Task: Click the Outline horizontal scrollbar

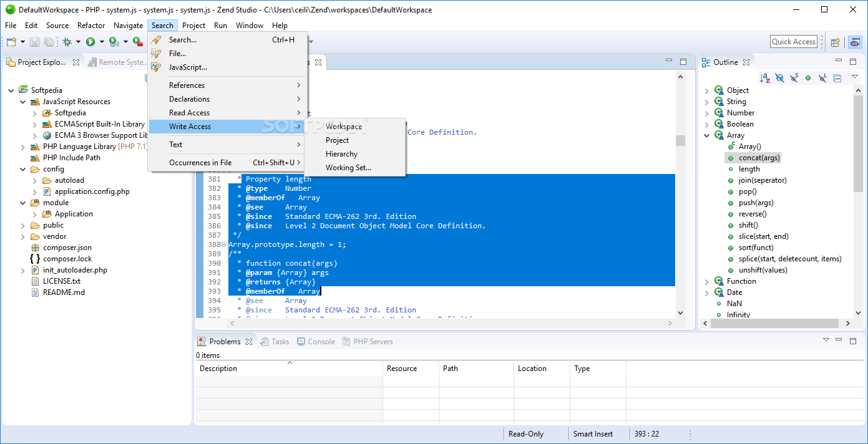Action: coord(774,323)
